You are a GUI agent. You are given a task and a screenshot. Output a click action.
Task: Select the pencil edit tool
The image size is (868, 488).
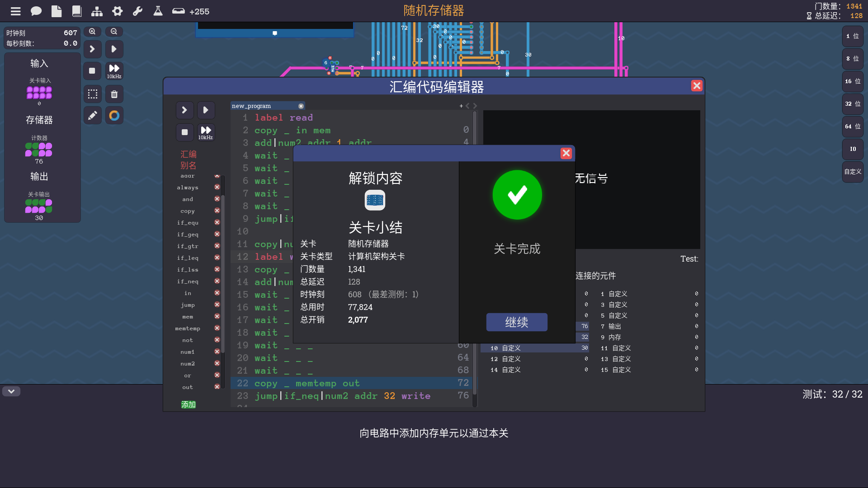(93, 116)
